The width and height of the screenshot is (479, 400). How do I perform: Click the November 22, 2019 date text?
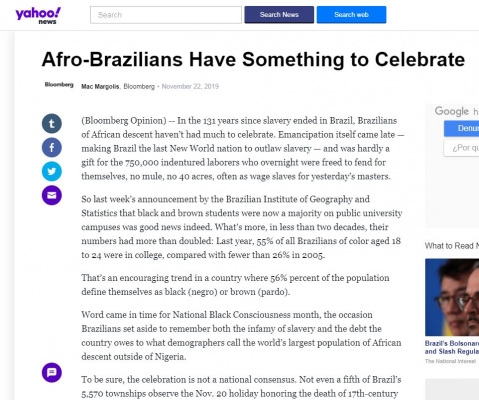(x=190, y=87)
